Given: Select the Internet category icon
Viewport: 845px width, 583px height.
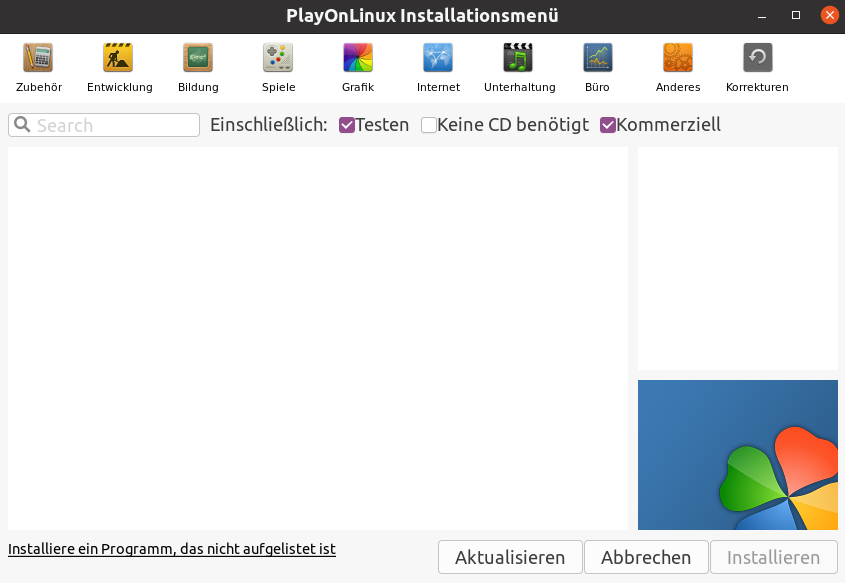Looking at the screenshot, I should point(438,58).
